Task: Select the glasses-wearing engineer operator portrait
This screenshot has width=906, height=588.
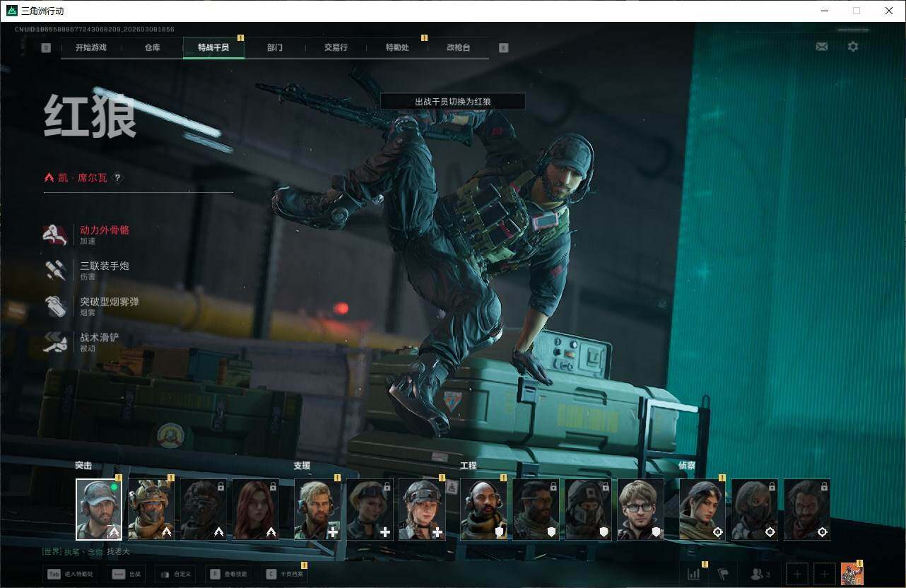Action: [x=640, y=510]
